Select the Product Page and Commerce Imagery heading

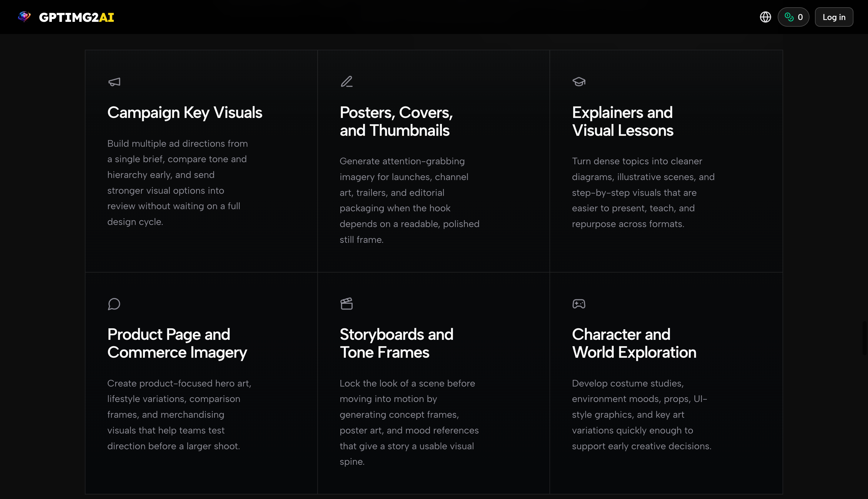point(177,343)
